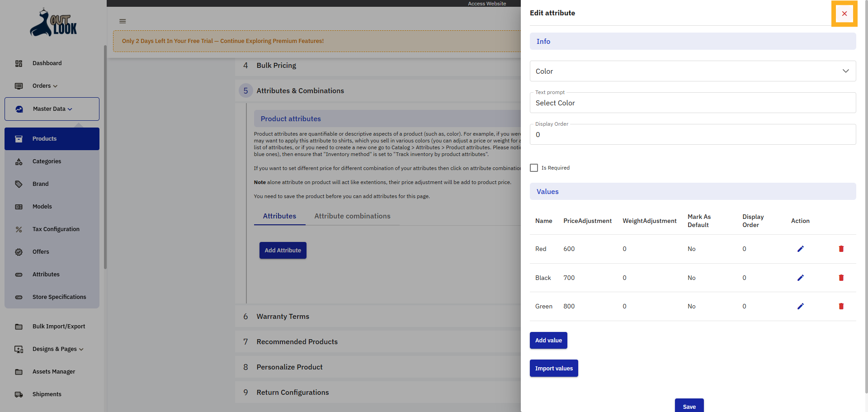Delete the Green value with trash icon

point(841,306)
